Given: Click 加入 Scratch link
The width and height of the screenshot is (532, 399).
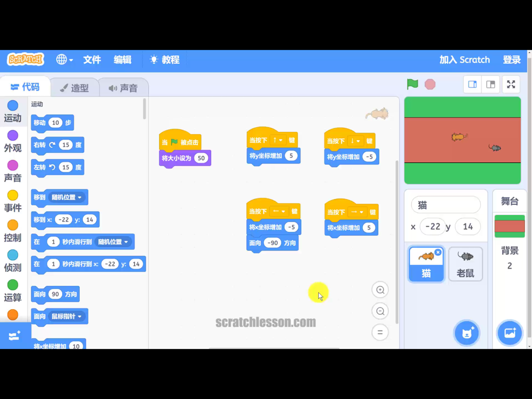Looking at the screenshot, I should 464,60.
